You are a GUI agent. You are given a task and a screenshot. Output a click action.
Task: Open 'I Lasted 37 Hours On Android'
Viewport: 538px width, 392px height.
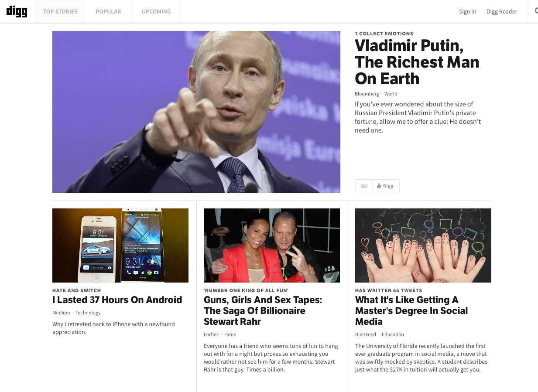tap(117, 300)
